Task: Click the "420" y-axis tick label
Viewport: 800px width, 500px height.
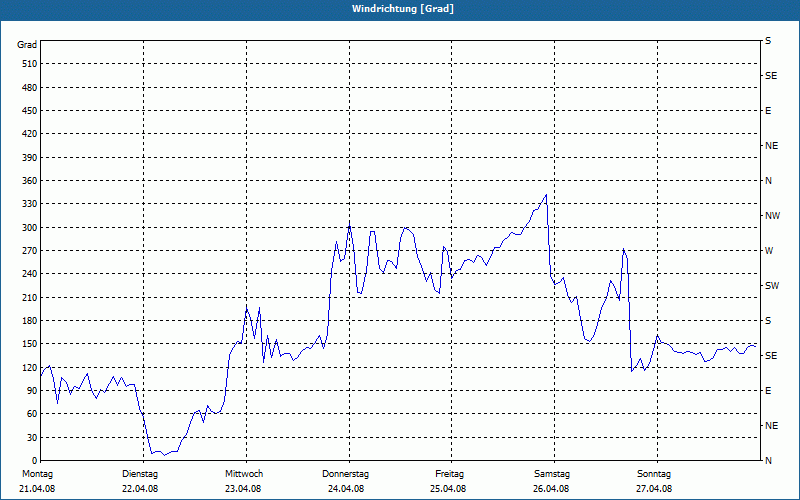Action: [30, 134]
